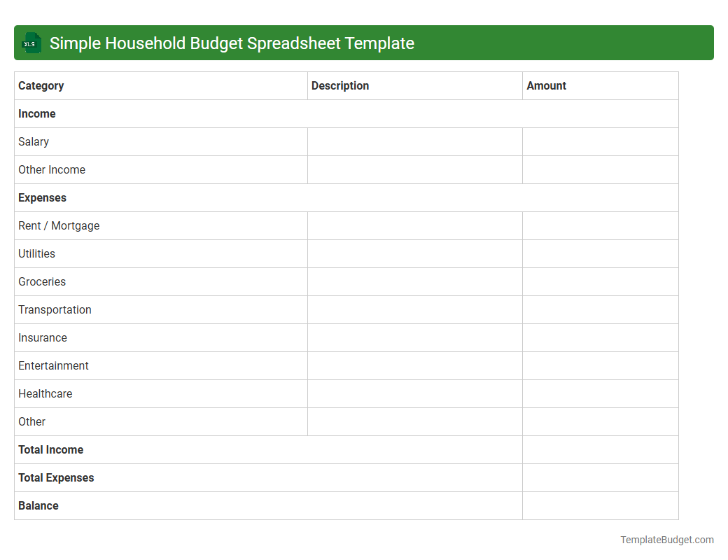Select the green spreadsheet icon in header

[x=31, y=43]
